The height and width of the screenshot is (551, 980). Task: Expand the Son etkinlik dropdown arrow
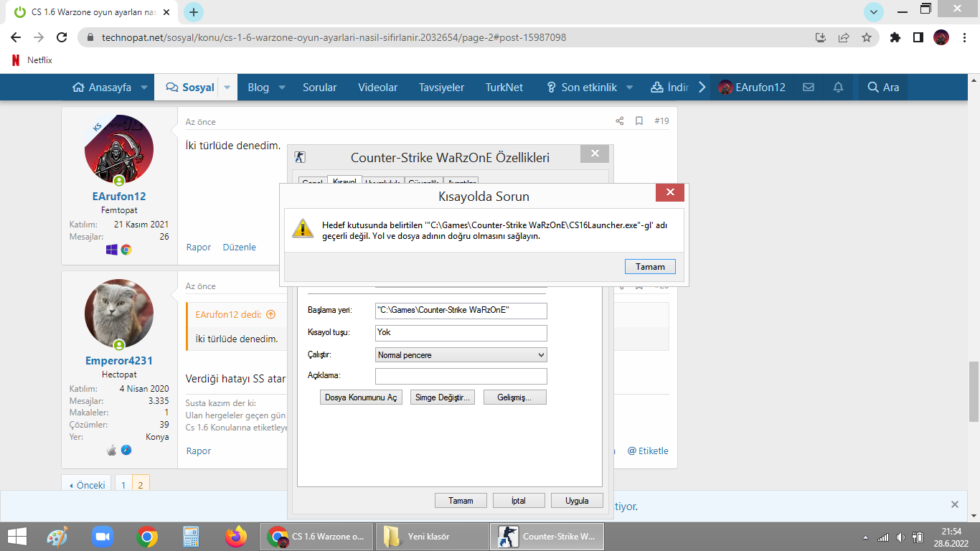tap(629, 88)
